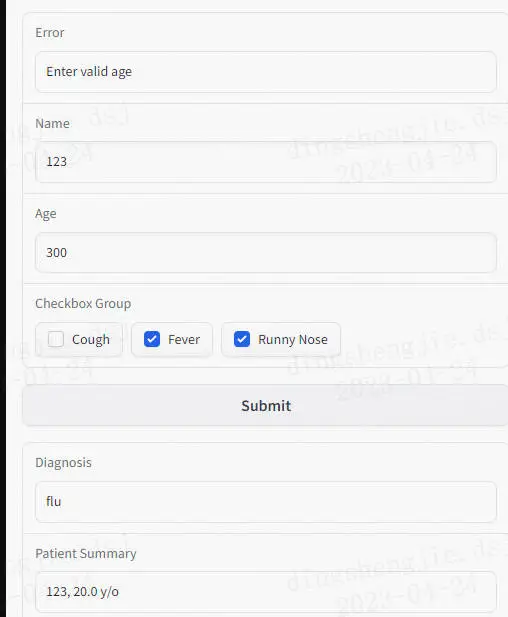
Task: Click the Age field label
Action: 46,214
